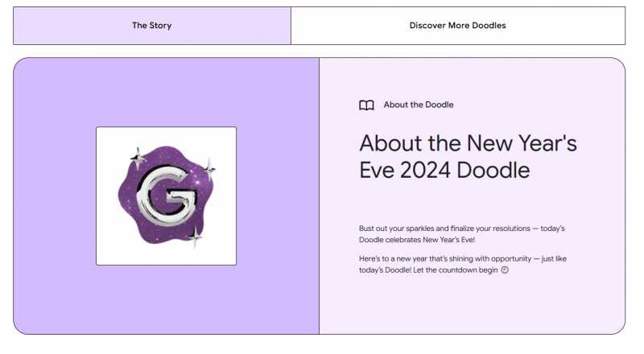The image size is (644, 354).
Task: Click the heading "About the New Year's Eve 2024 Doodle"
Action: coord(468,156)
